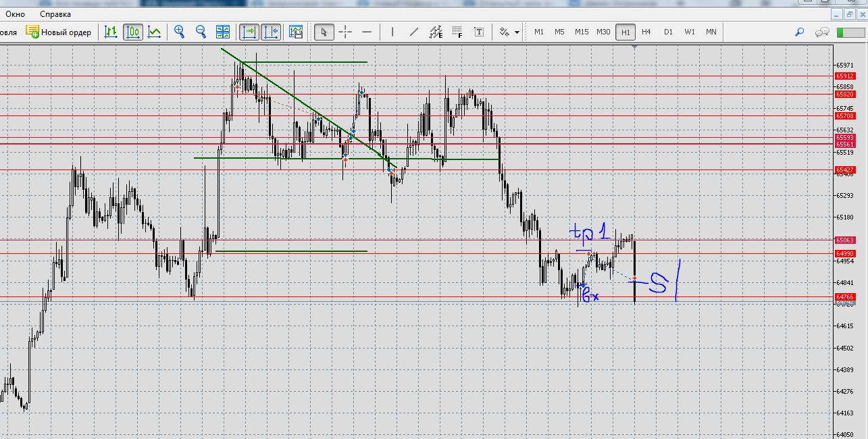Select the trendline drawing tool
This screenshot has width=868, height=439.
tap(414, 32)
